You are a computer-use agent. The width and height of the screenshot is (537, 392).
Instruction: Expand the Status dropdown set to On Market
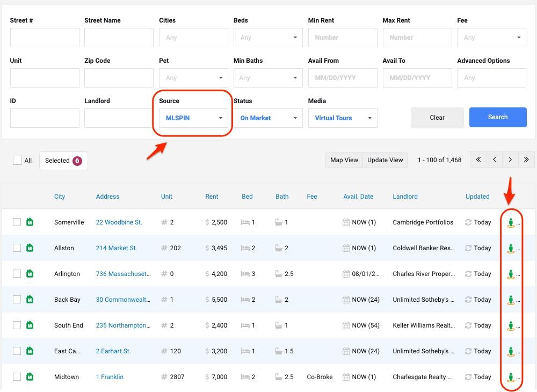pos(268,118)
